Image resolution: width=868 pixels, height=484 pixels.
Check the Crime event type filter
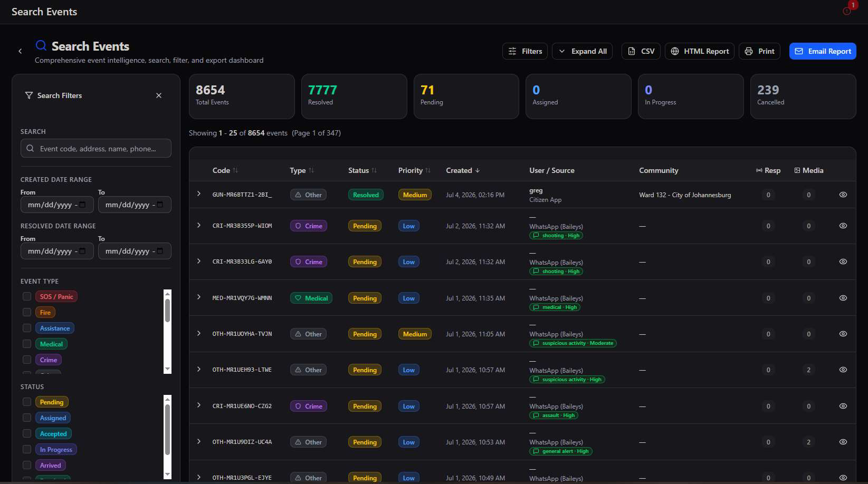[27, 360]
